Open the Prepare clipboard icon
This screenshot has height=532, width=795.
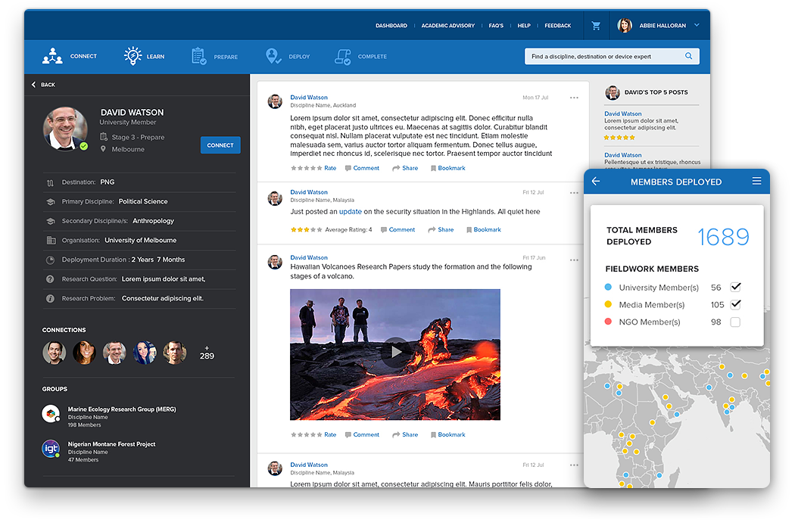[198, 56]
